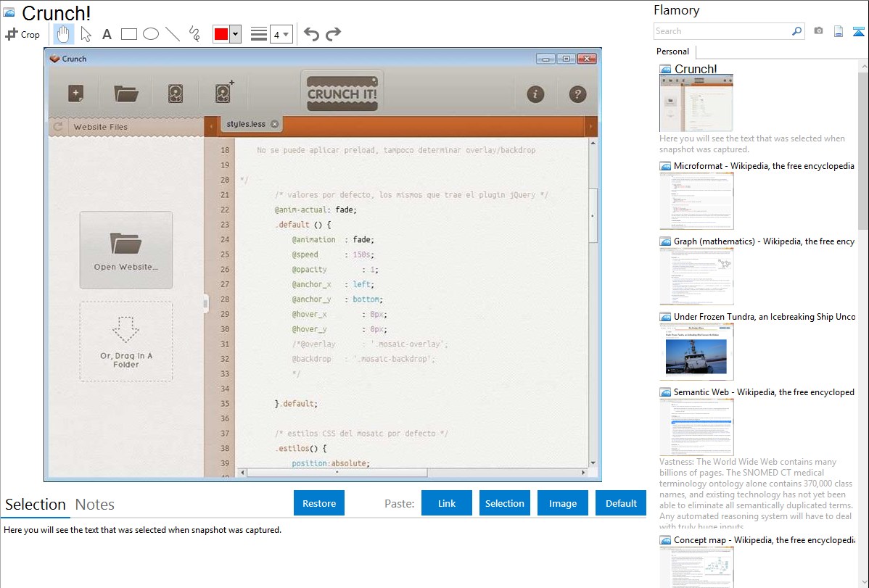
Task: Click the line thickness icon
Action: (x=259, y=34)
